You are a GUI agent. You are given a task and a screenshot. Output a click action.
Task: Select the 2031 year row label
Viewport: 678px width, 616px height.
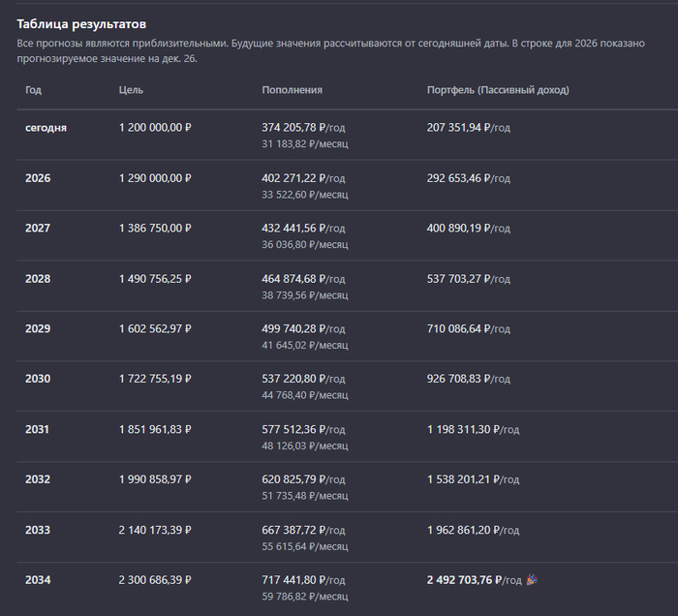point(38,429)
